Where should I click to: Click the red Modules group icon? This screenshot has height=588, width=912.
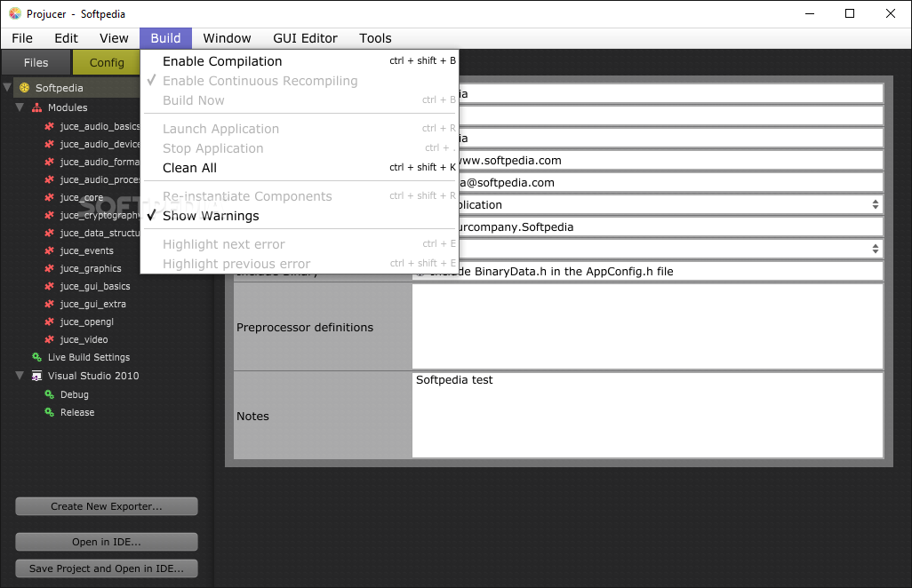tap(36, 107)
